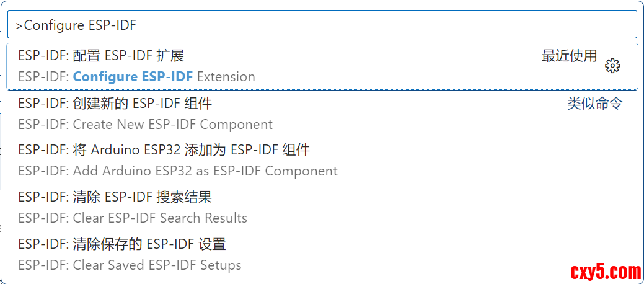Click the gear icon to configure keybinding
This screenshot has width=644, height=284.
612,66
